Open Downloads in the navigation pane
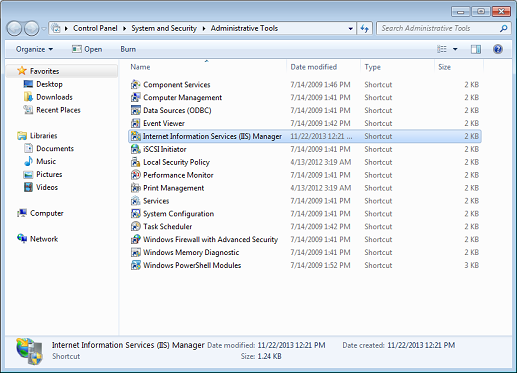Screen dimensions: 517x373 point(54,97)
